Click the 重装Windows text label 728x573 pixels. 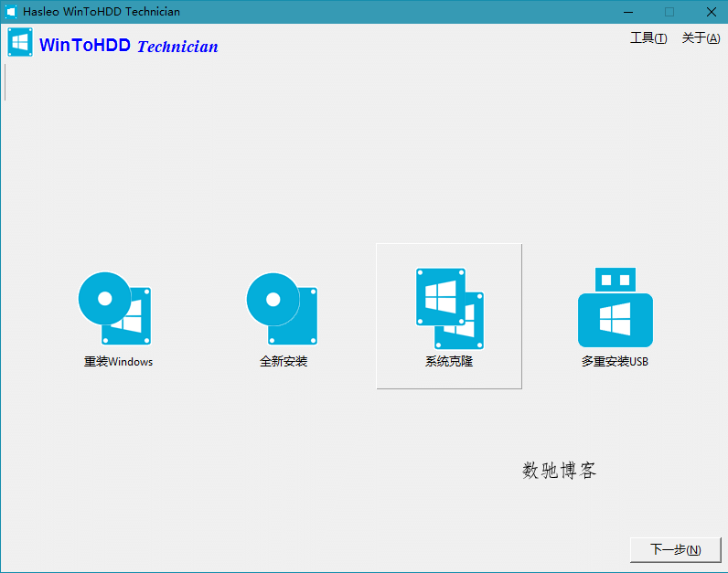pyautogui.click(x=118, y=361)
